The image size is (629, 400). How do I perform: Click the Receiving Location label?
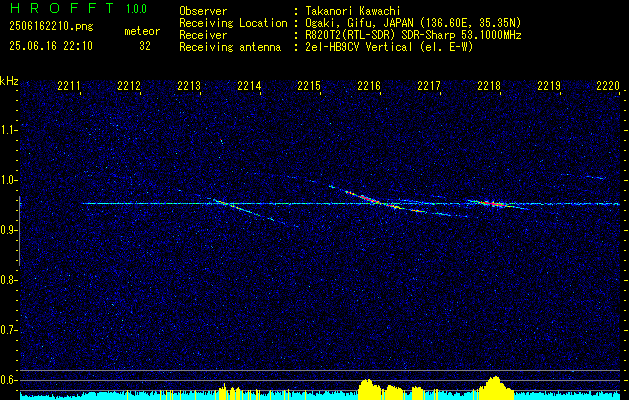tap(233, 23)
